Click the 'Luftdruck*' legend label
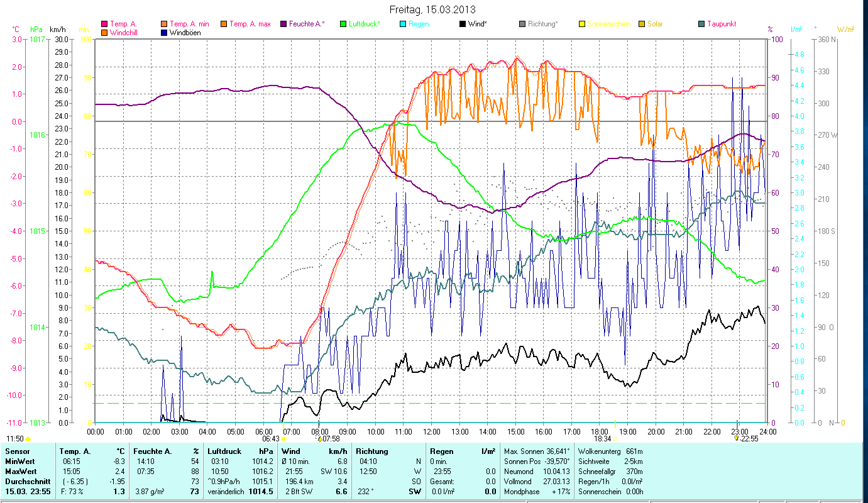 click(x=365, y=24)
